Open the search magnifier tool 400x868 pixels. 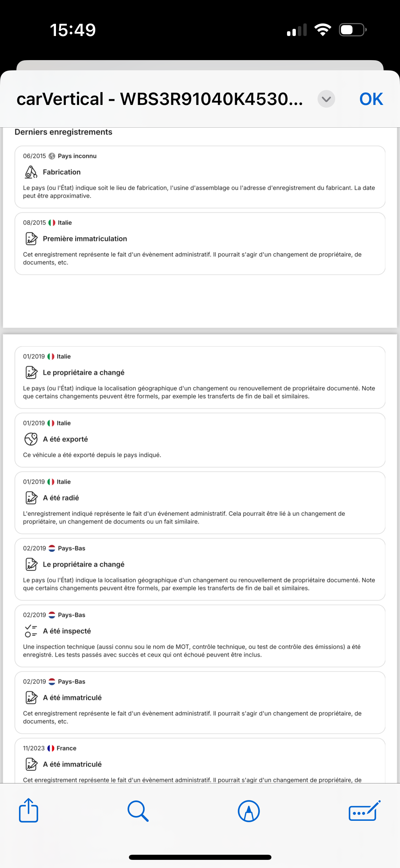point(138,811)
